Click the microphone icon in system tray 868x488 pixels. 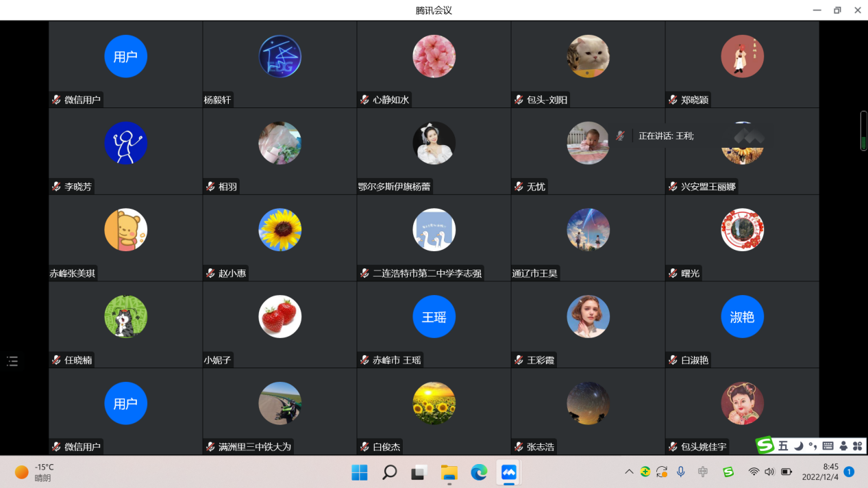click(x=681, y=472)
